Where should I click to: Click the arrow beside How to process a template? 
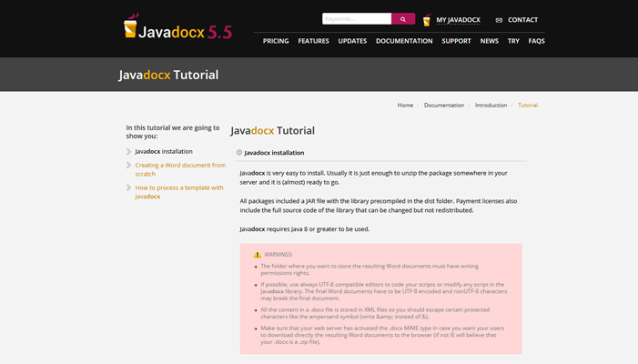(x=129, y=187)
